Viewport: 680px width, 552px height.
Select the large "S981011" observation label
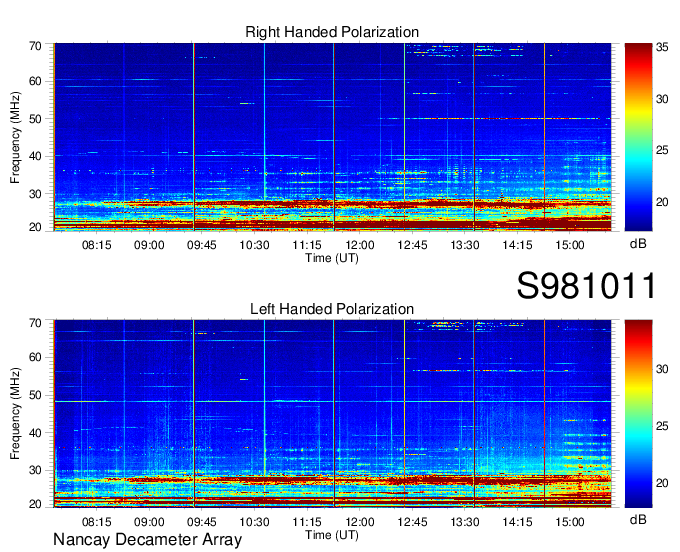point(586,286)
